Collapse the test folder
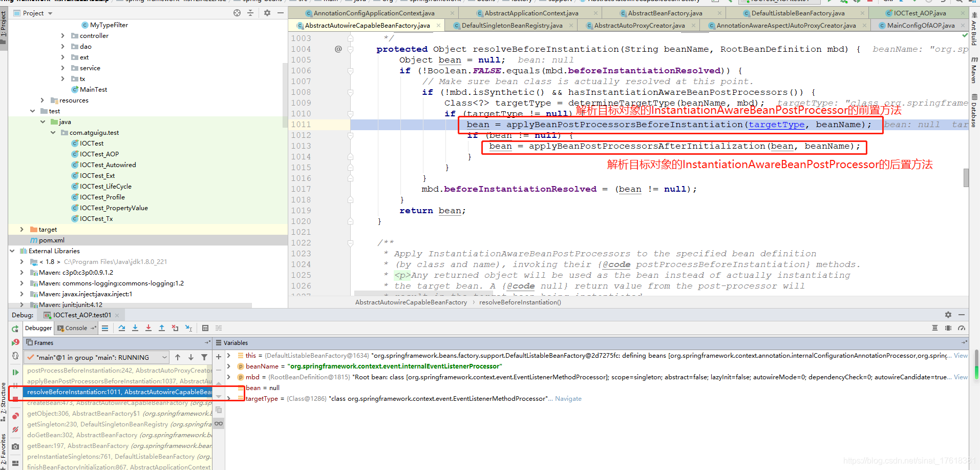 [x=32, y=111]
